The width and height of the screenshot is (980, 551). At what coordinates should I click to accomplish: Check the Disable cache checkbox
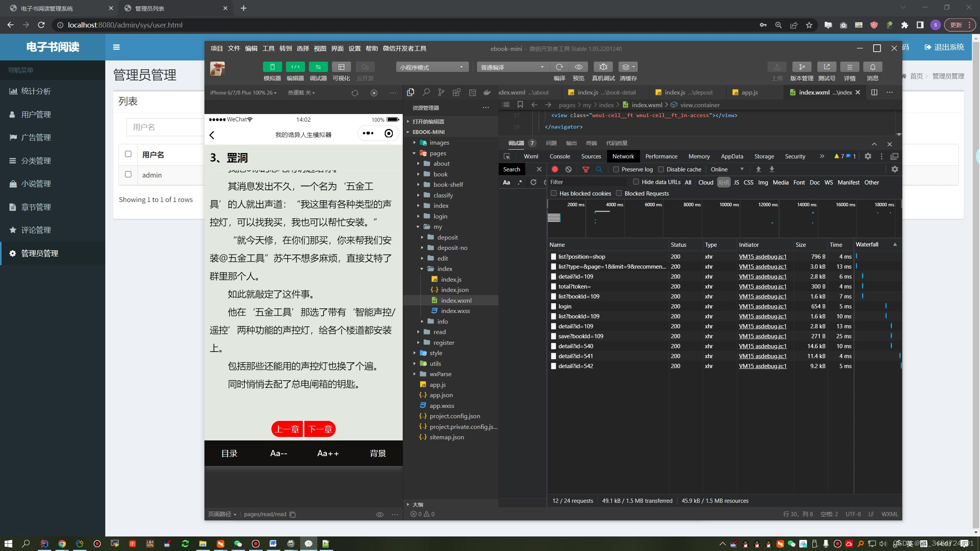click(661, 169)
